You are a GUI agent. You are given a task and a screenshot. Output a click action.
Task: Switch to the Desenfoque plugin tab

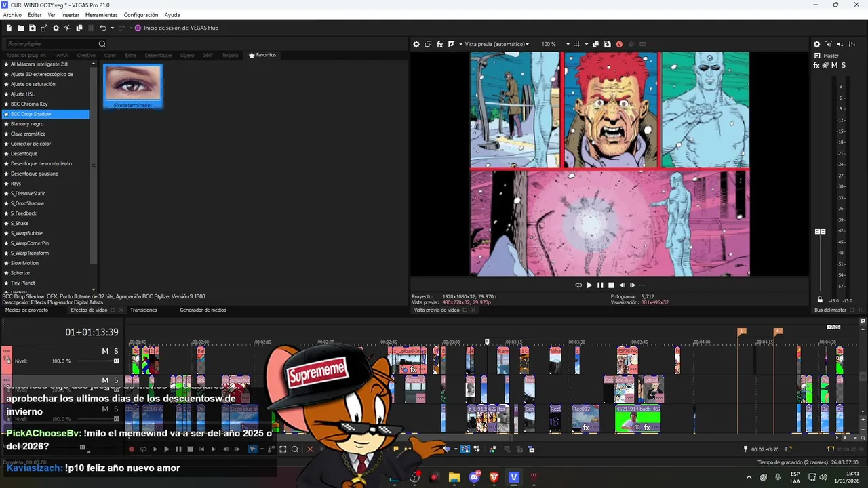coord(158,55)
